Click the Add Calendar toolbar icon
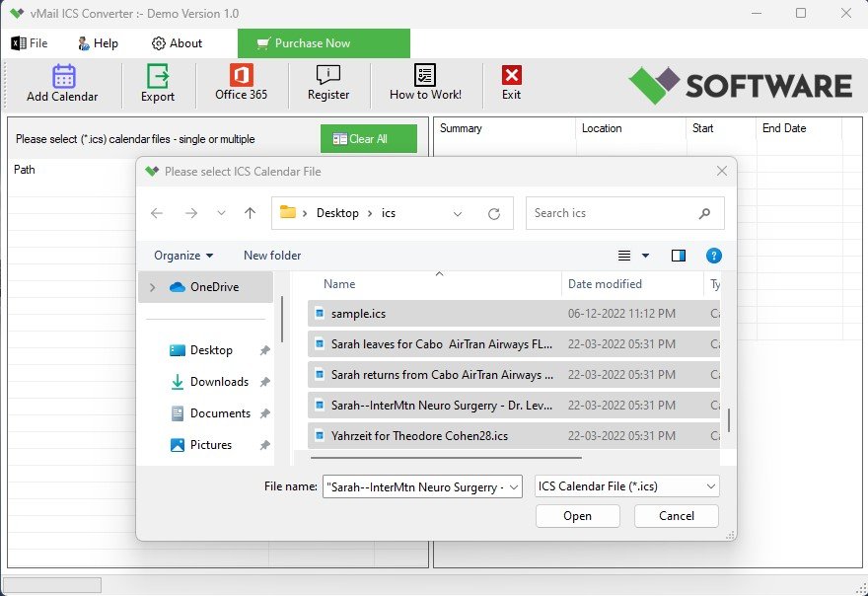Viewport: 868px width, 596px height. pos(64,76)
